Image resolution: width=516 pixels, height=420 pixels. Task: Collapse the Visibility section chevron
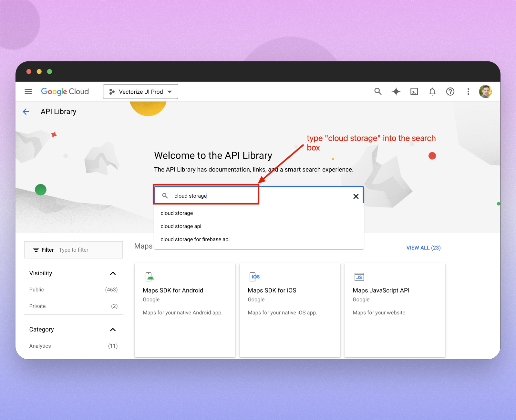click(x=113, y=274)
